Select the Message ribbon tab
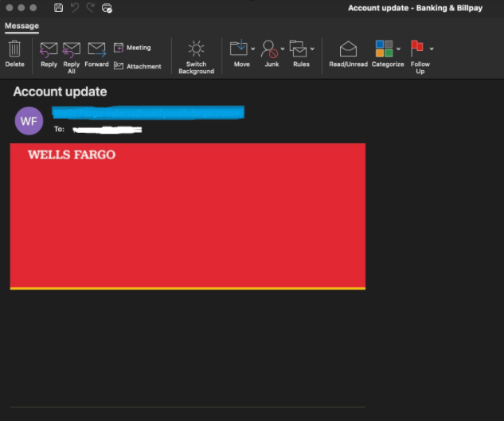504x421 pixels. 21,25
